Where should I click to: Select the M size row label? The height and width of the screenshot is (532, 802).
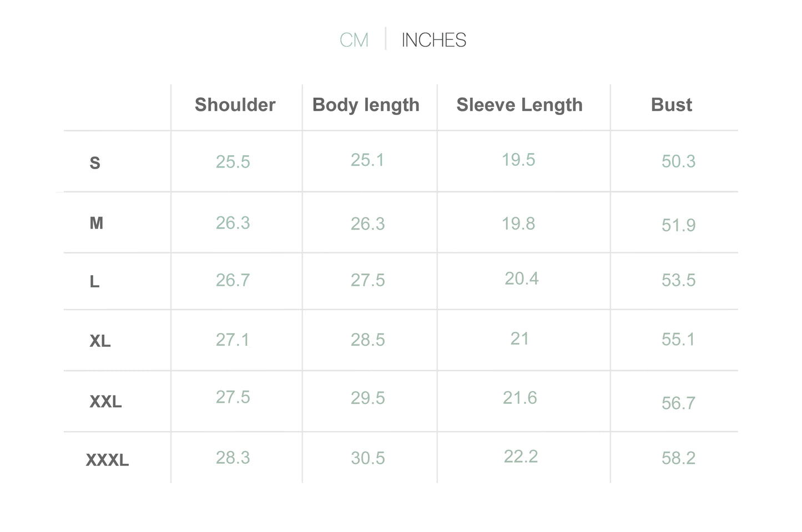pos(97,223)
